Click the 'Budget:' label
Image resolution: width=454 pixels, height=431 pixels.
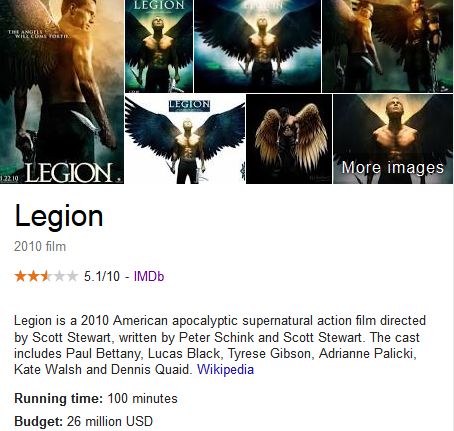(39, 421)
